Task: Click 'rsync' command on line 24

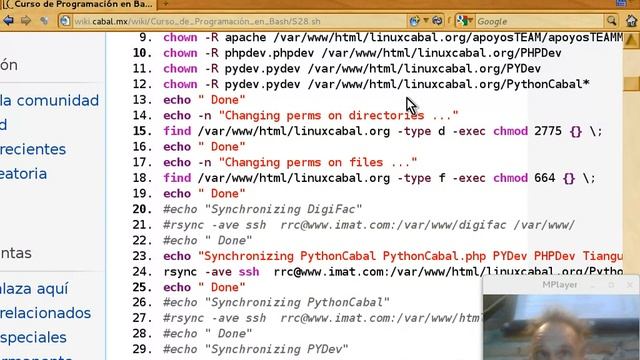Action: pyautogui.click(x=180, y=272)
